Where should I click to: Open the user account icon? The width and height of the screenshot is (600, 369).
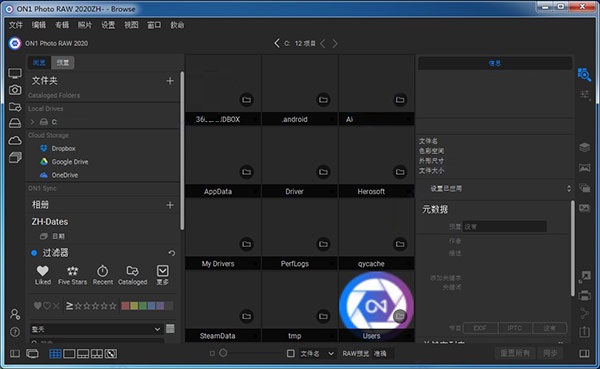[15, 314]
